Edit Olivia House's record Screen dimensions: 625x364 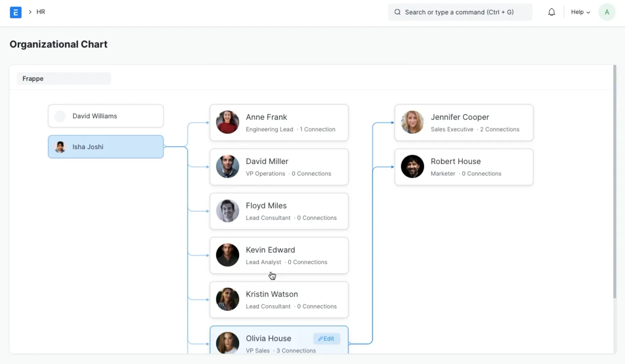(x=326, y=339)
